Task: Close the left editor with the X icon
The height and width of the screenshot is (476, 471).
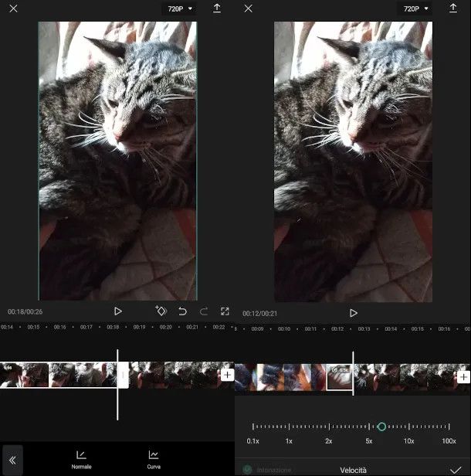Action: point(13,8)
